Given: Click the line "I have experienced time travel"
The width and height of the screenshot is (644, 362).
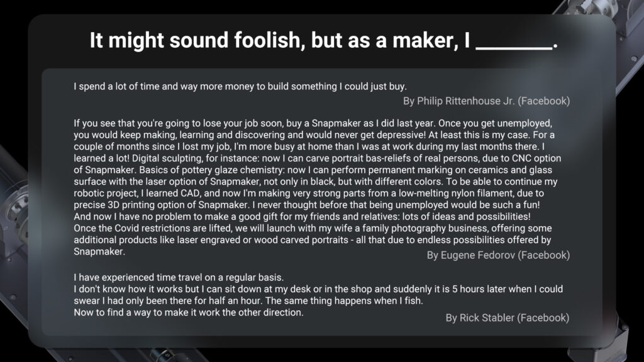Looking at the screenshot, I should [179, 277].
